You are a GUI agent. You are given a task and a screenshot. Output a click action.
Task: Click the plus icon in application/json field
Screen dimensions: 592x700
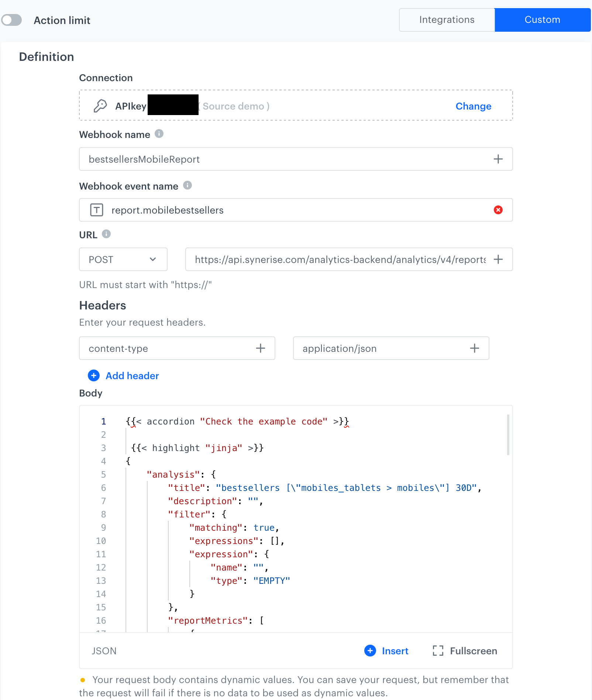(x=474, y=348)
